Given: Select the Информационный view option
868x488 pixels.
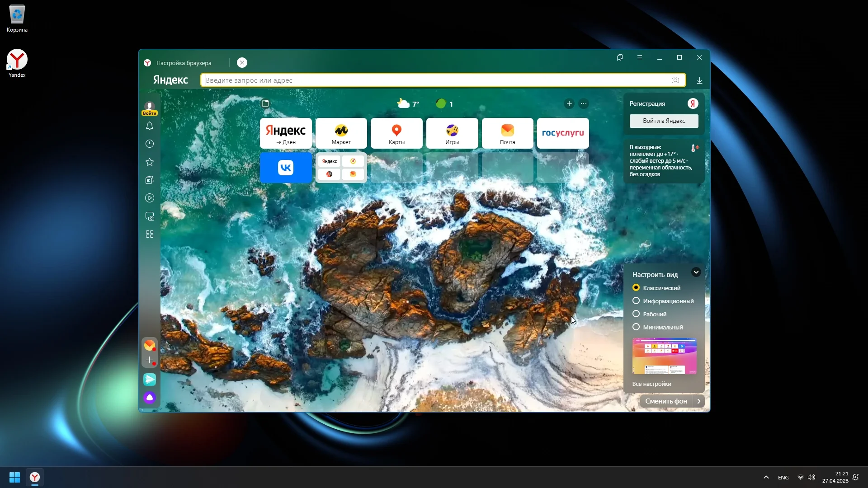Looking at the screenshot, I should 636,301.
